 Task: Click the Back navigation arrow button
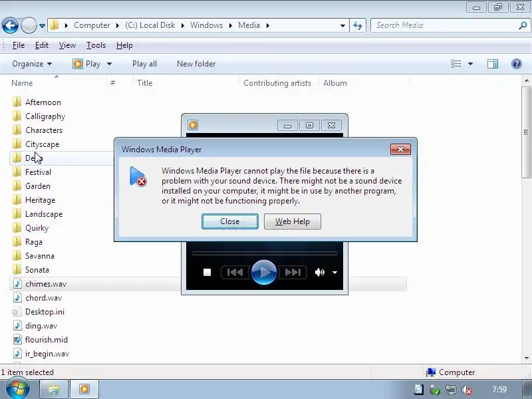[x=10, y=25]
